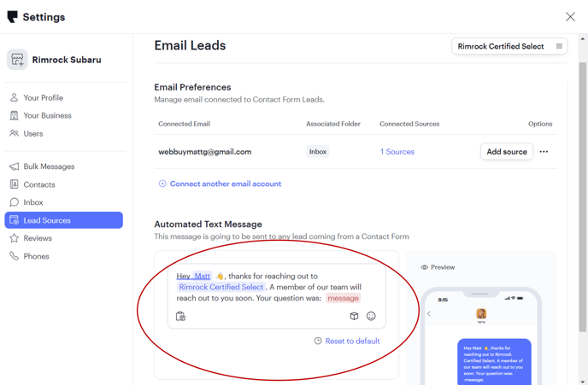Click the star icon for Reviews
This screenshot has width=588, height=385.
[x=14, y=238]
